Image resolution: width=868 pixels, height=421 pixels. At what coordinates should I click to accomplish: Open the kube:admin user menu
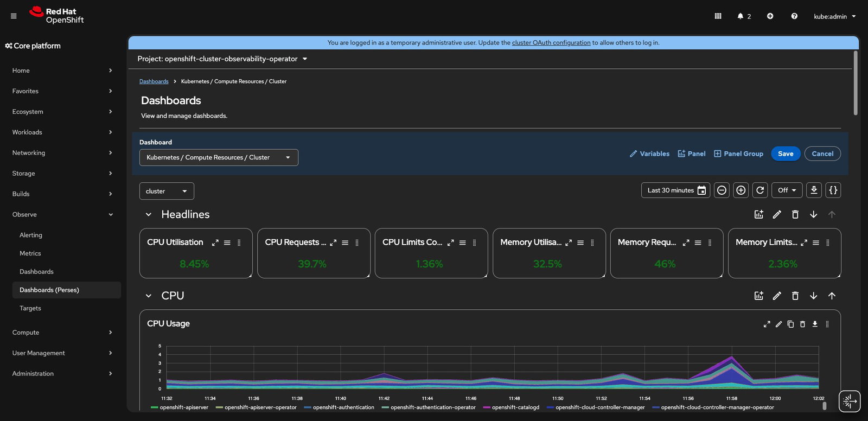834,16
